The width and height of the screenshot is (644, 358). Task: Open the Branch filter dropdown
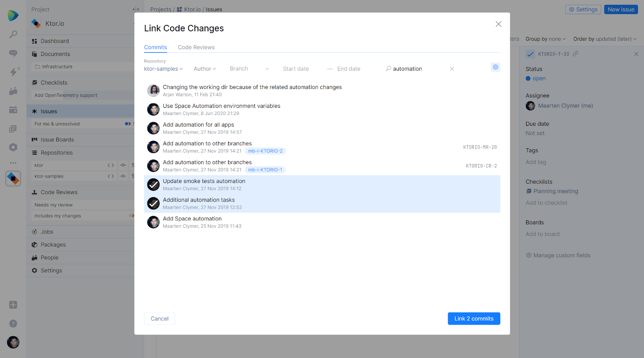tap(250, 69)
